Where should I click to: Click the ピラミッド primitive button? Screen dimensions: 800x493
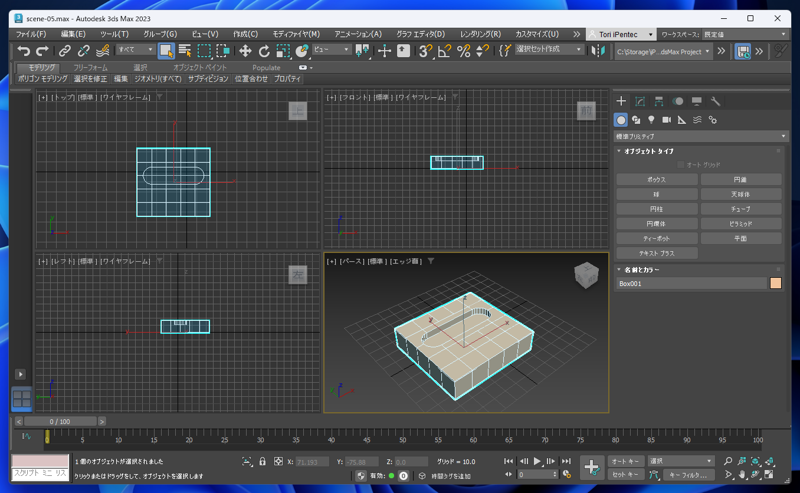(741, 224)
